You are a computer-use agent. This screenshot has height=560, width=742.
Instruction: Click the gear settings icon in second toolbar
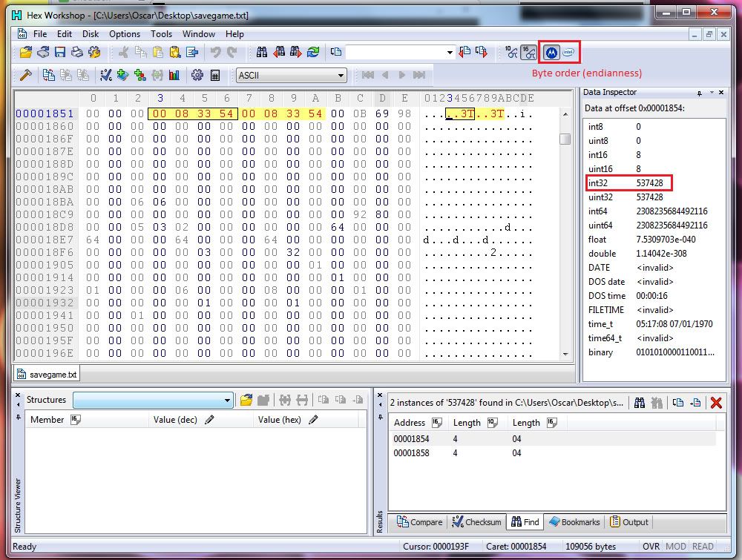coord(197,75)
